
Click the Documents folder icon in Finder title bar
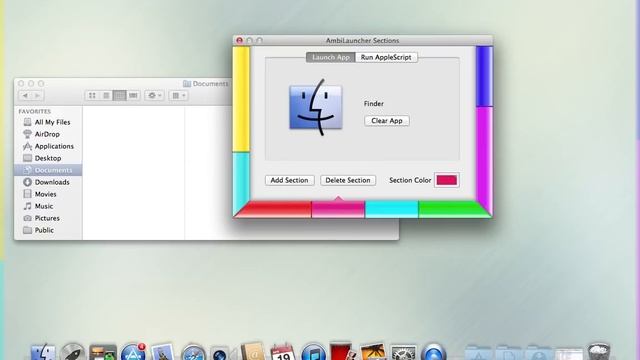[x=187, y=84]
